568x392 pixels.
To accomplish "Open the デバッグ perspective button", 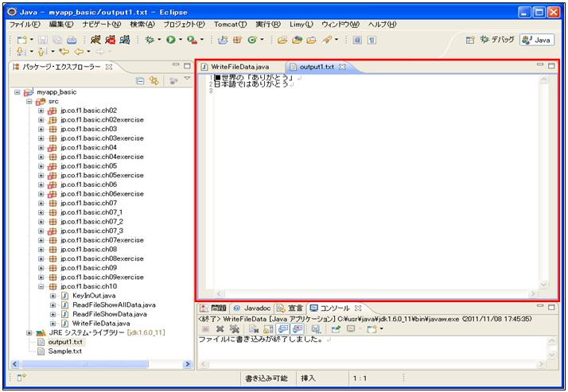I will coord(496,40).
